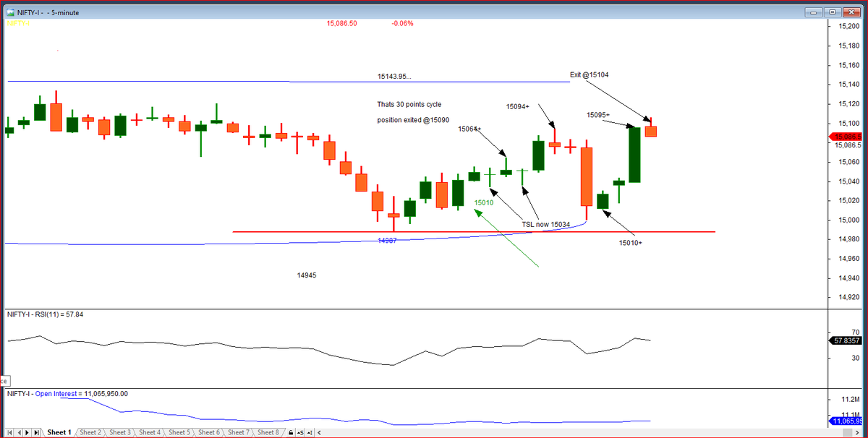Select the blue '14987' support label
Image resolution: width=868 pixels, height=438 pixels.
tap(387, 240)
